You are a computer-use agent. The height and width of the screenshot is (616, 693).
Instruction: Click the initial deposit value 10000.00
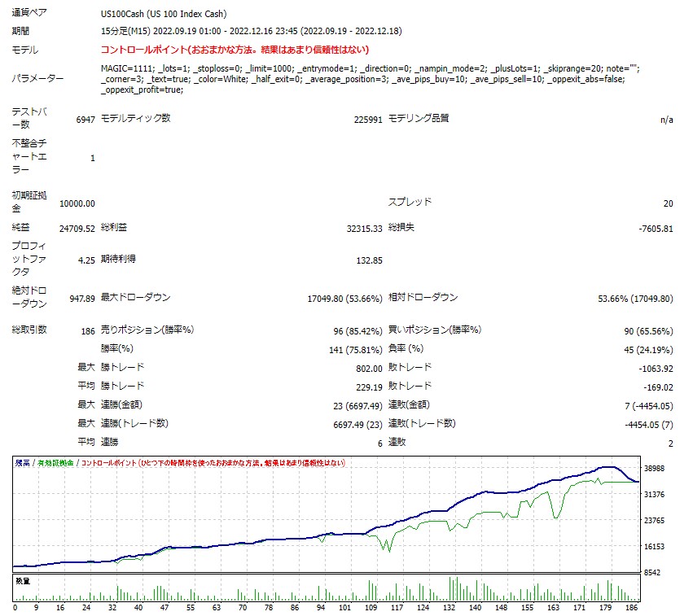click(x=77, y=203)
